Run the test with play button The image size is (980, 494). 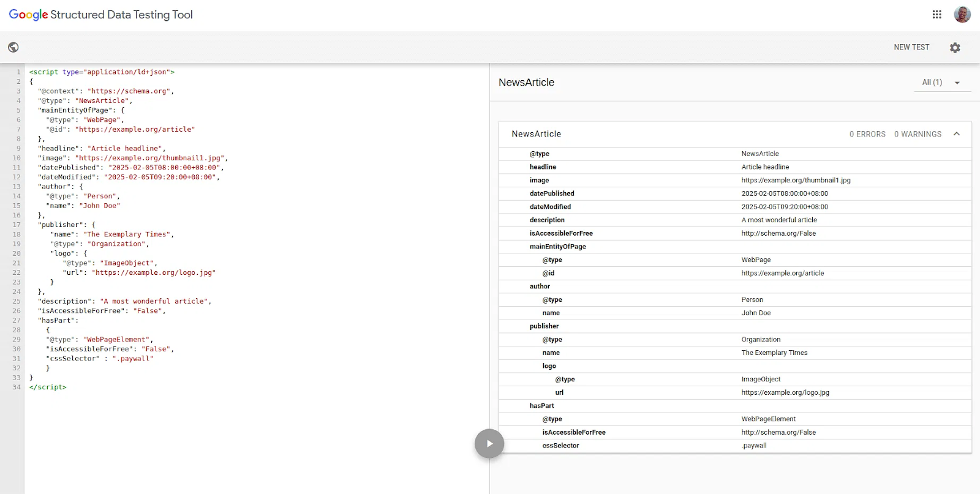(x=489, y=444)
